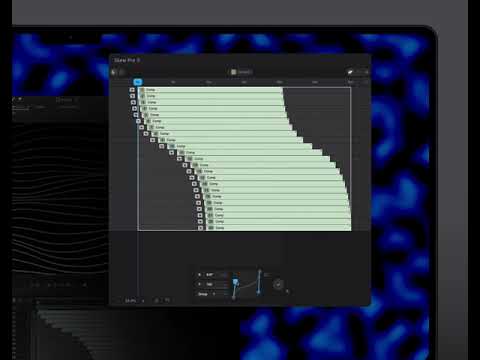
Task: Click the top layer's small type icon
Action: pos(142,90)
